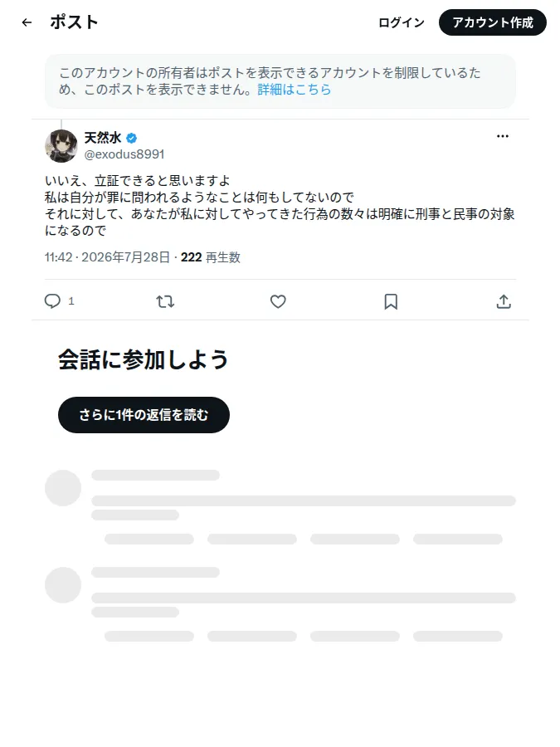Open the three-dot more options menu

click(503, 136)
